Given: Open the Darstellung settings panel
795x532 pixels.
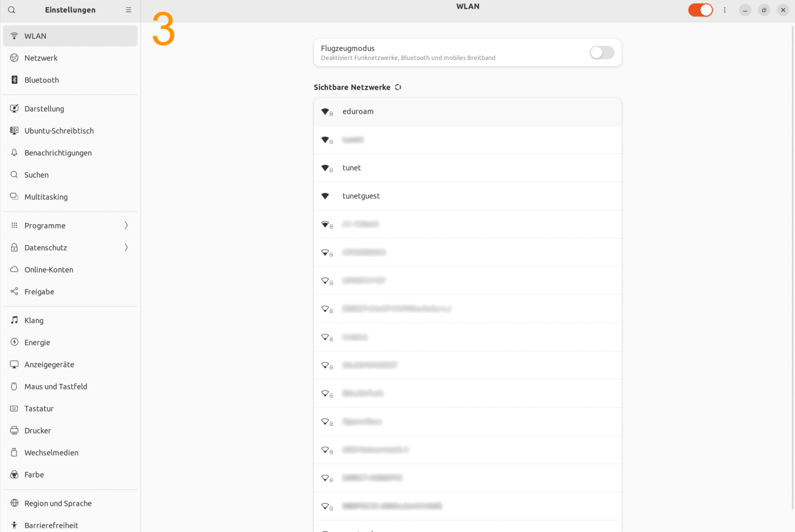Looking at the screenshot, I should point(70,108).
